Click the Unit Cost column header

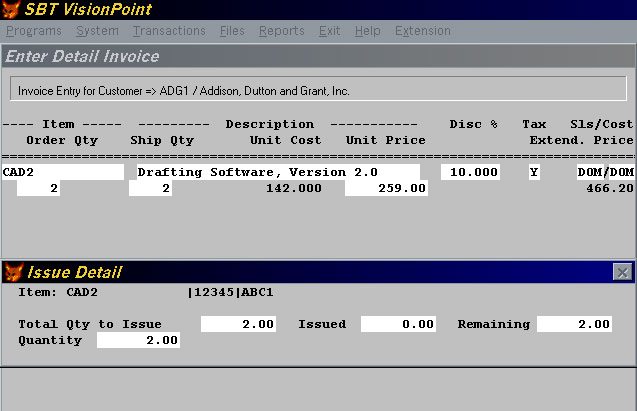(286, 140)
